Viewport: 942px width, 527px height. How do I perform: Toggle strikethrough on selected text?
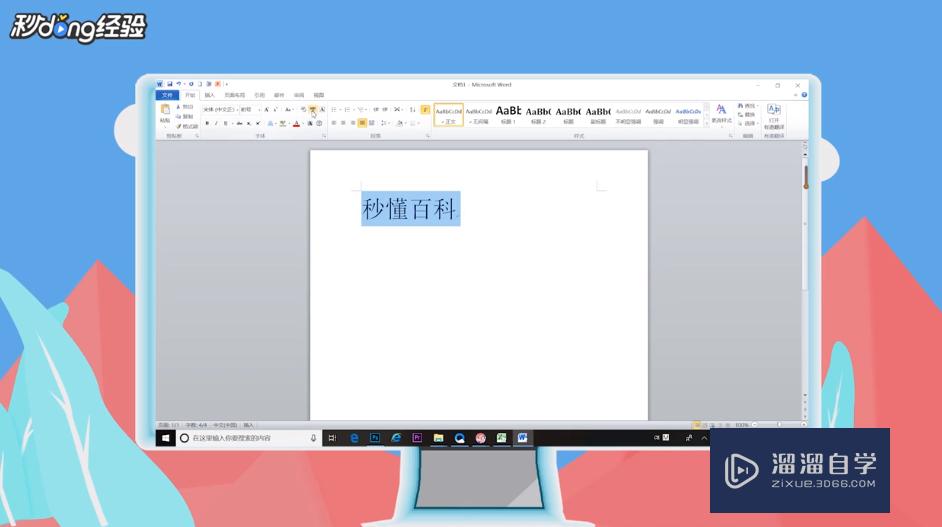click(x=239, y=123)
